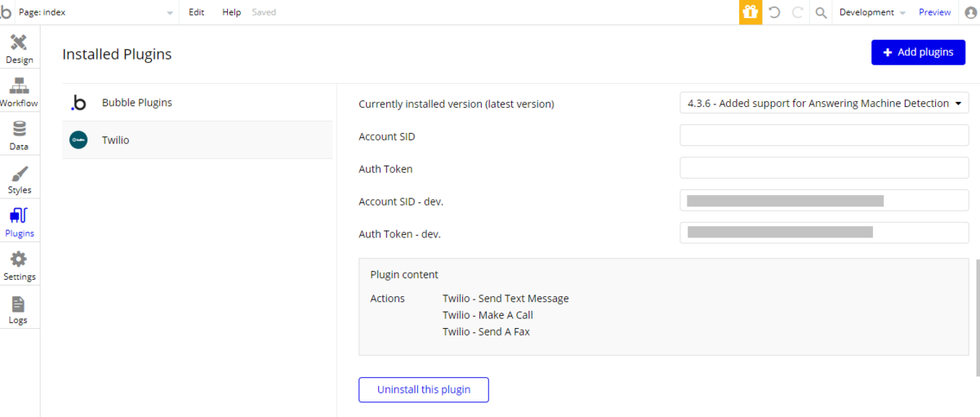Click the undo arrow icon

(x=774, y=12)
